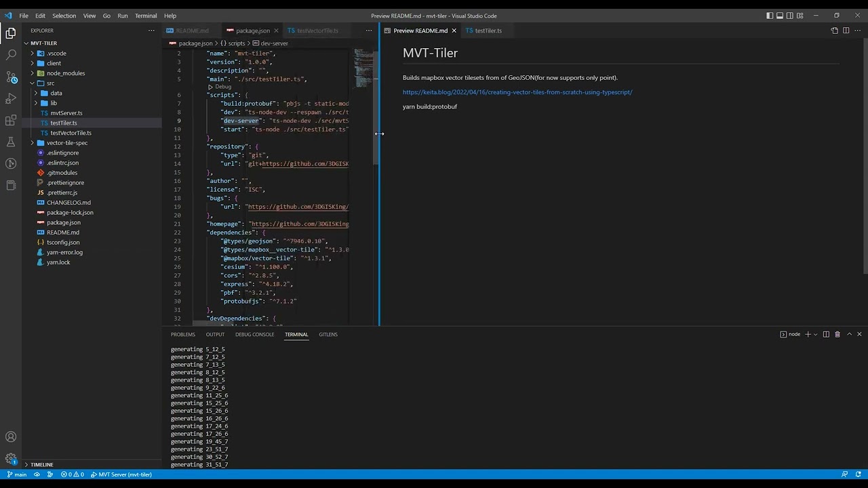Open the bugs url GitHub link
This screenshot has width=868, height=488.
298,207
